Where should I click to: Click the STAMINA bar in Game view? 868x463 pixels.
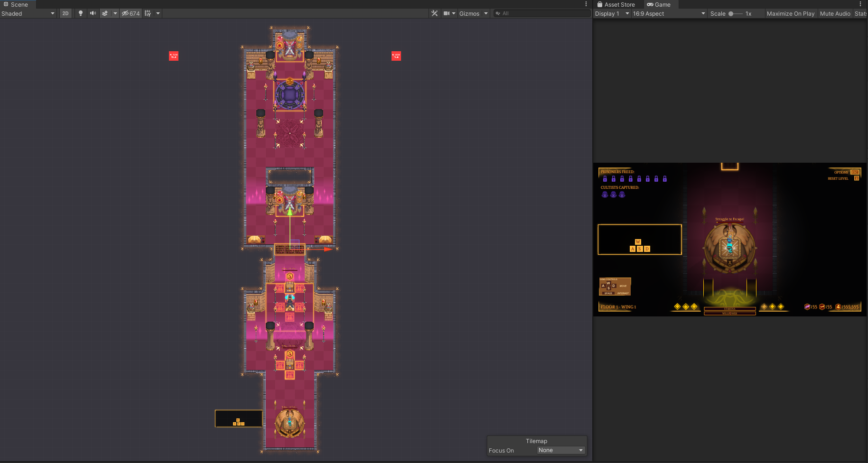pos(730,309)
